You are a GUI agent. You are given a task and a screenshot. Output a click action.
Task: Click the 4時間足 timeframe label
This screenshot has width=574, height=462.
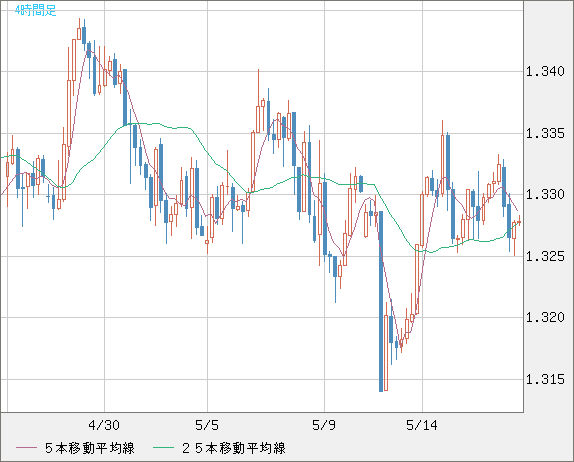[x=36, y=10]
